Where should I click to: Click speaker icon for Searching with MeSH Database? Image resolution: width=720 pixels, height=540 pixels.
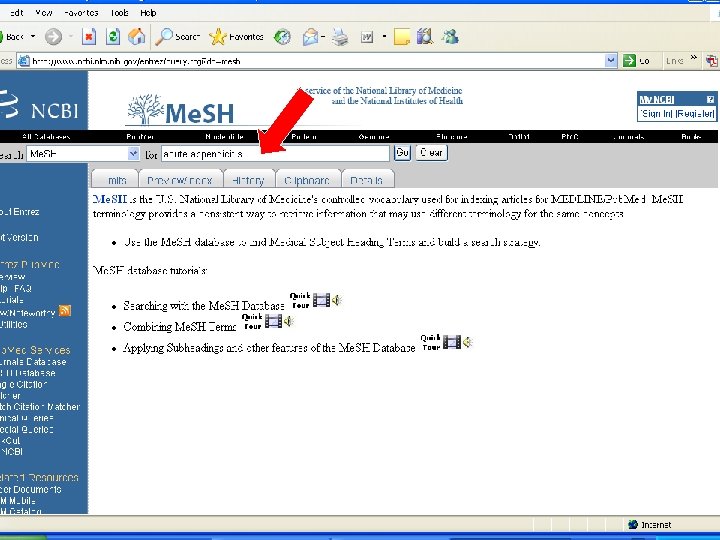pos(337,300)
